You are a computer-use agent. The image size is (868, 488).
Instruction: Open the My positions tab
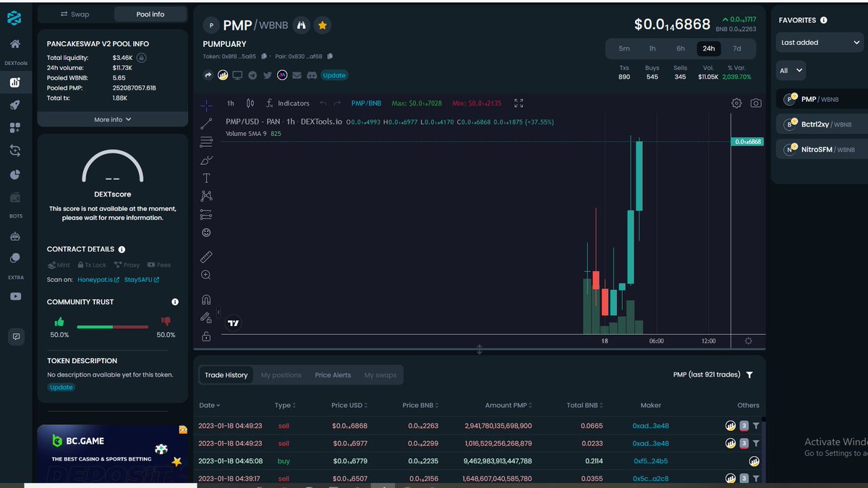(281, 374)
